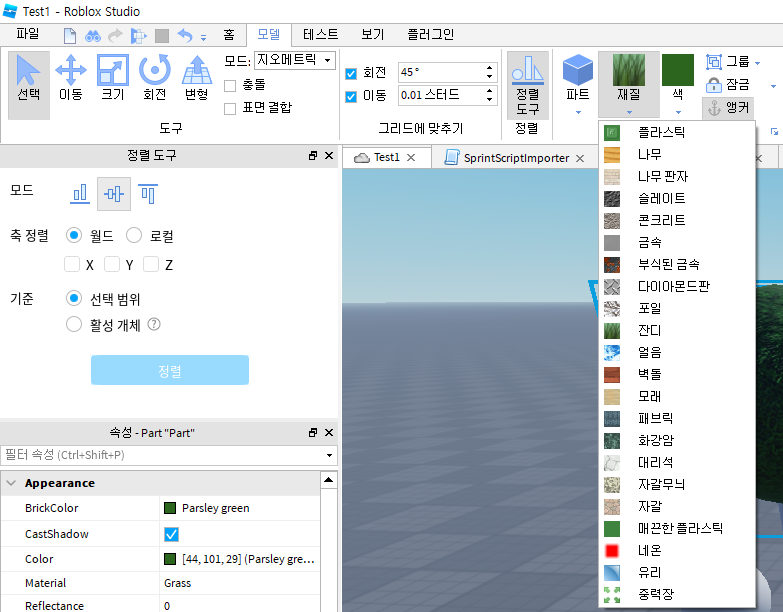
Task: Insert a 파트 (Part) cube
Action: (x=578, y=70)
